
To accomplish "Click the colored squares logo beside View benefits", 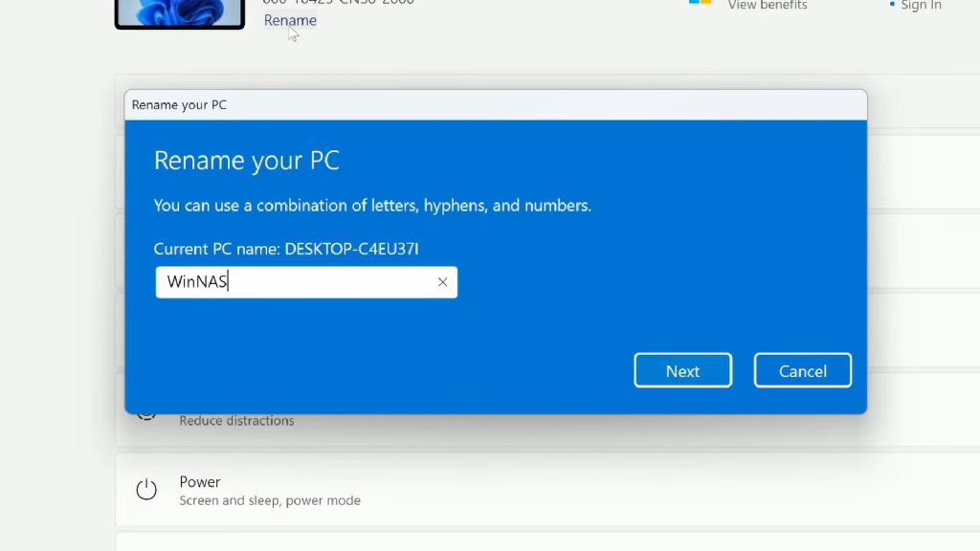I will point(700,4).
